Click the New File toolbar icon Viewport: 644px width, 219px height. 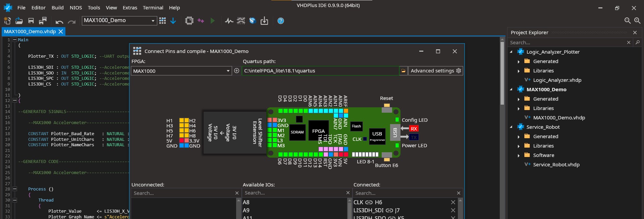pyautogui.click(x=7, y=21)
